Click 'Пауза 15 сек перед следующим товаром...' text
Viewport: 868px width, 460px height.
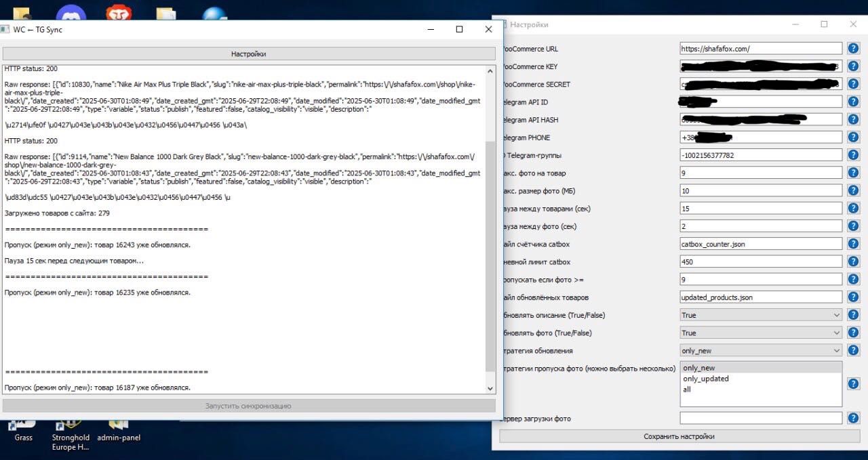point(74,261)
